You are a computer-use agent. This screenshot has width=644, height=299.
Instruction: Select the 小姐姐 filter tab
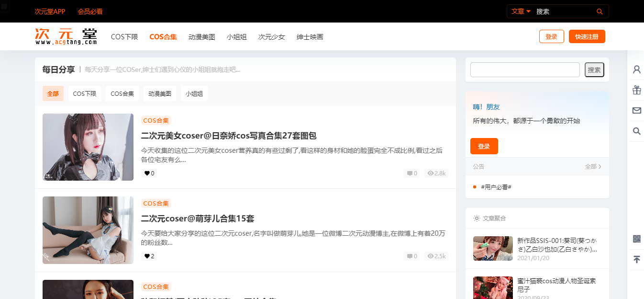click(x=194, y=94)
